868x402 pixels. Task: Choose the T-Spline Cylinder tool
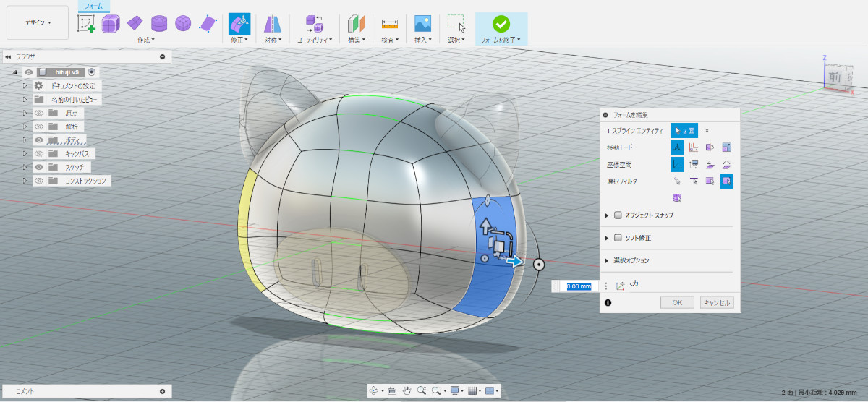tap(159, 24)
